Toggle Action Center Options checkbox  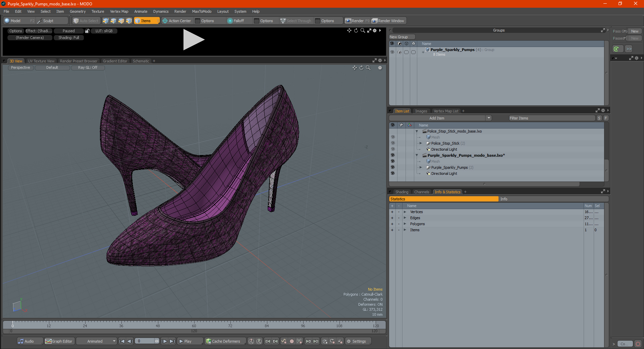198,21
